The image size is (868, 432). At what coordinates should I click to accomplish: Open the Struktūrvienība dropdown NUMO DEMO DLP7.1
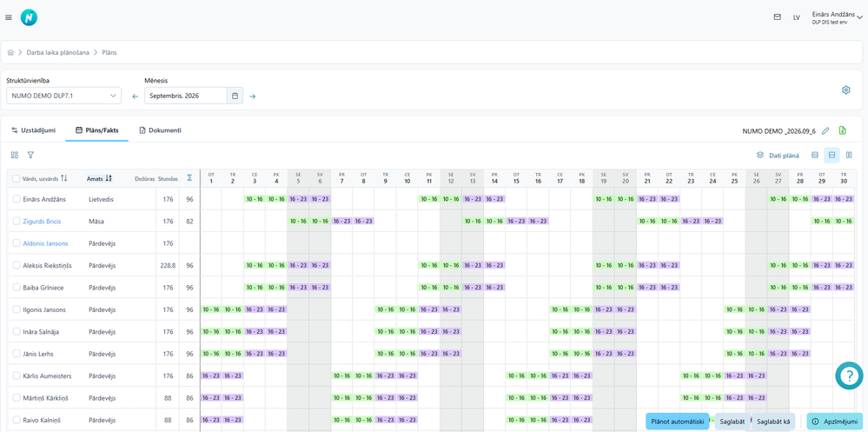pos(63,96)
